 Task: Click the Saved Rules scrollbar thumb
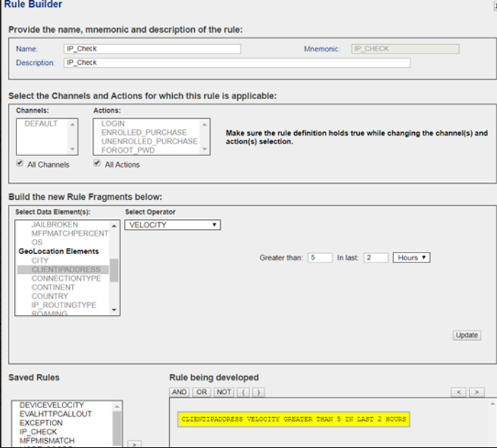117,428
